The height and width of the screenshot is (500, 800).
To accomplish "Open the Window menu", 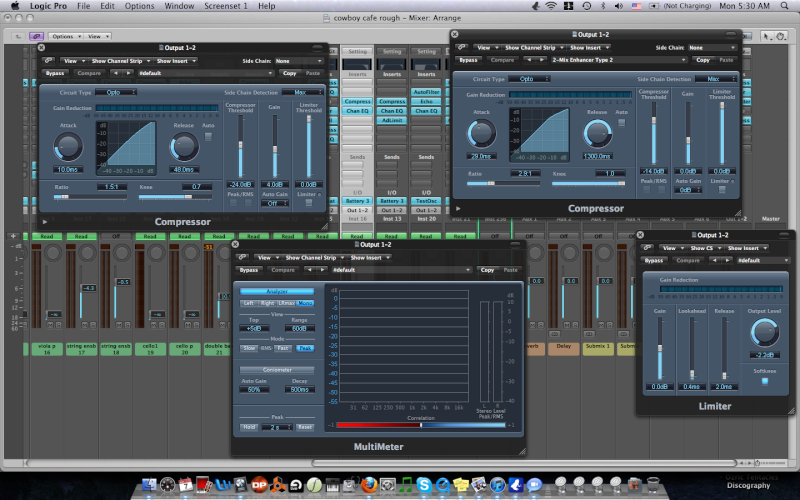I will coord(179,6).
